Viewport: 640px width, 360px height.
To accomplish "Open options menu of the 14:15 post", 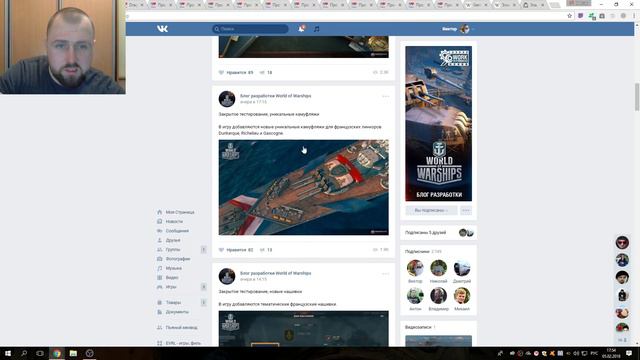I will (x=385, y=273).
